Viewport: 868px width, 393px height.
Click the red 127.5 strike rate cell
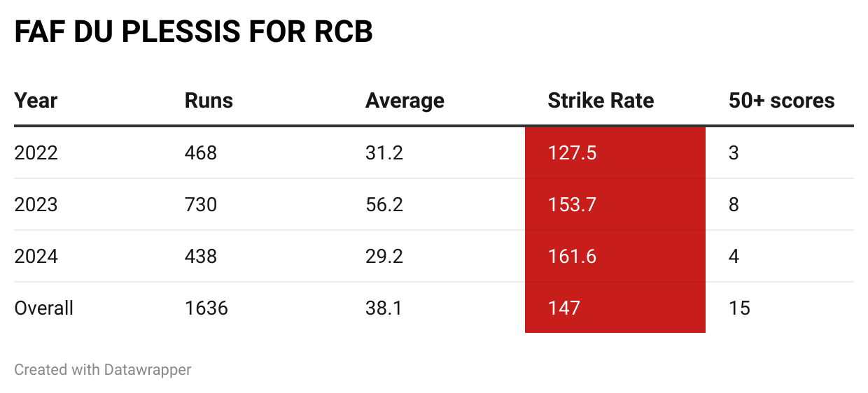pyautogui.click(x=615, y=153)
